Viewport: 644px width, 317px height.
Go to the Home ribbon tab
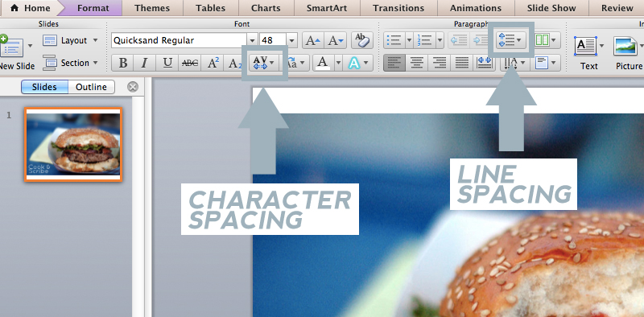tap(30, 8)
